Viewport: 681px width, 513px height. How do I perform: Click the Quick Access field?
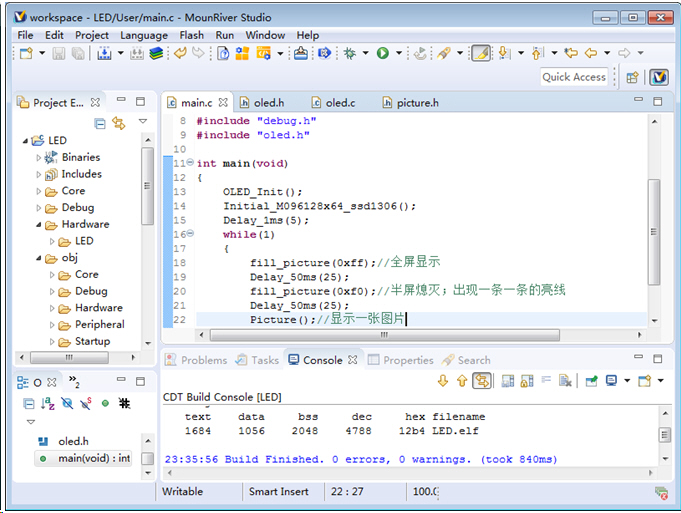coord(574,77)
